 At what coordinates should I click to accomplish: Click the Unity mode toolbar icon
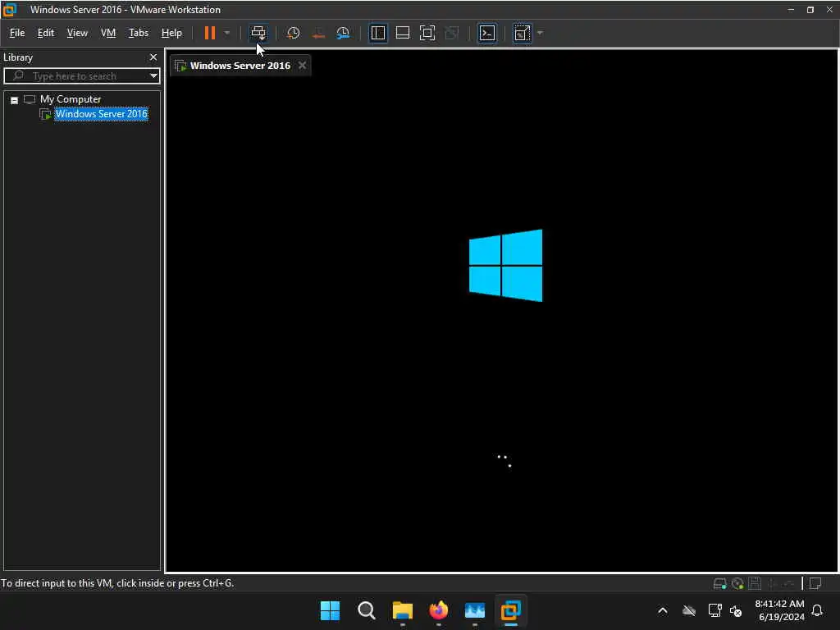pyautogui.click(x=452, y=33)
